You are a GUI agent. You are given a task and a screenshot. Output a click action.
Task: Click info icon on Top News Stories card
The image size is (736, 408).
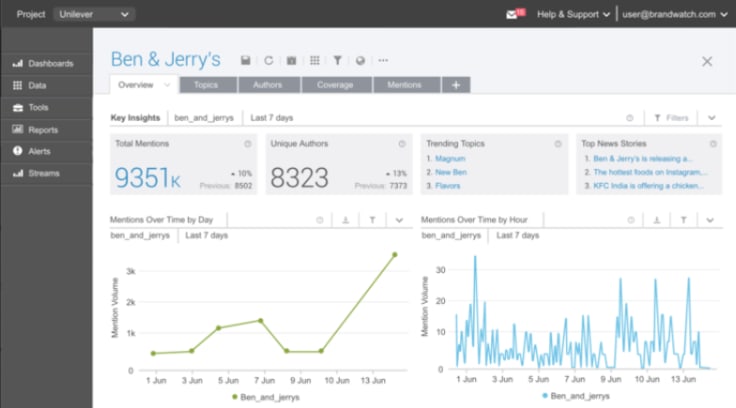coord(713,144)
